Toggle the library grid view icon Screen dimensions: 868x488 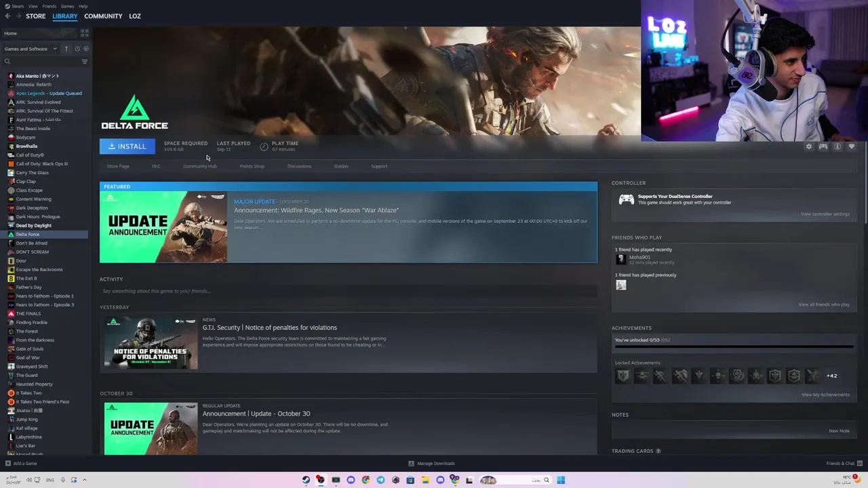pyautogui.click(x=85, y=33)
